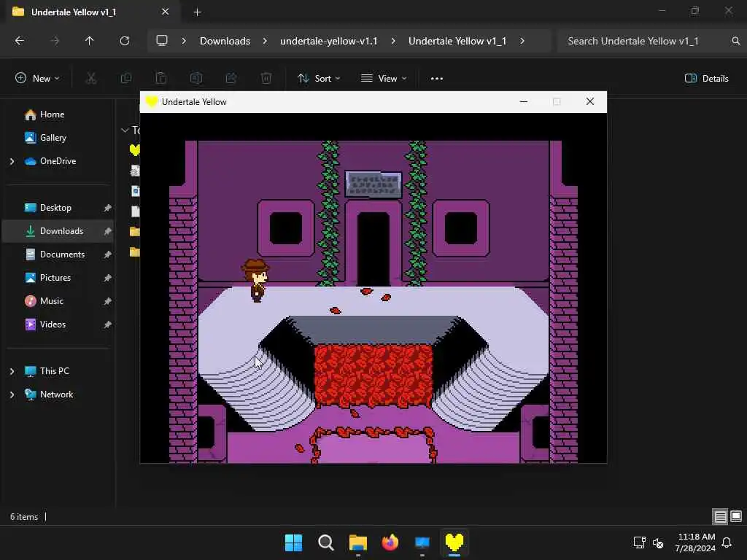Go back in File Explorer
This screenshot has height=560, width=747.
pyautogui.click(x=20, y=41)
